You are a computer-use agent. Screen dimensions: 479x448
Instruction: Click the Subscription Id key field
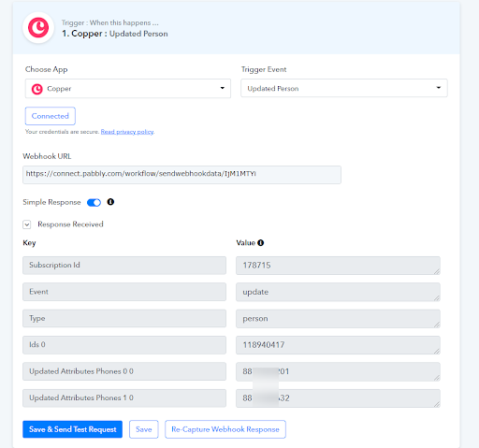[x=124, y=266]
